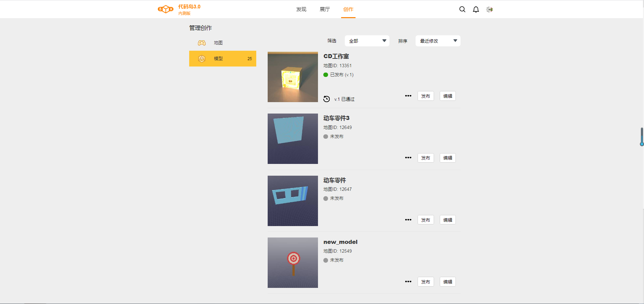Open more options for new_model

(408, 281)
